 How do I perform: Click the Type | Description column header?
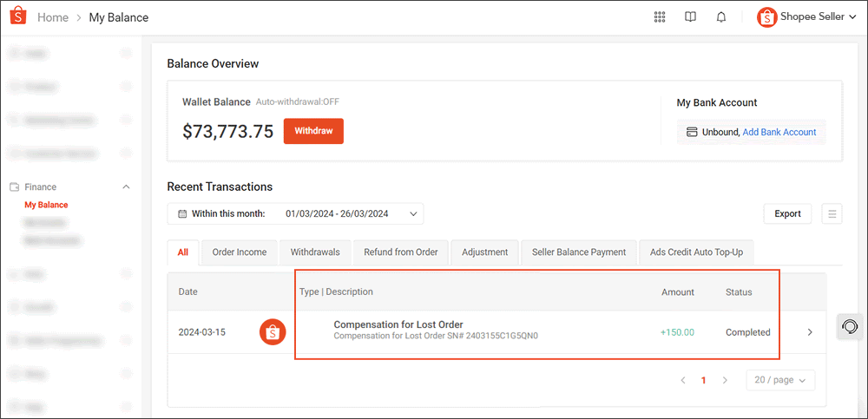pos(336,291)
